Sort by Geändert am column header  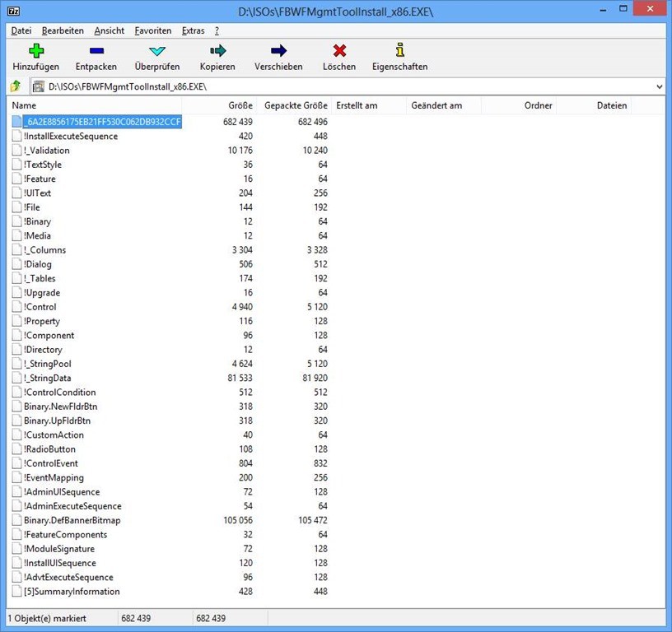444,105
